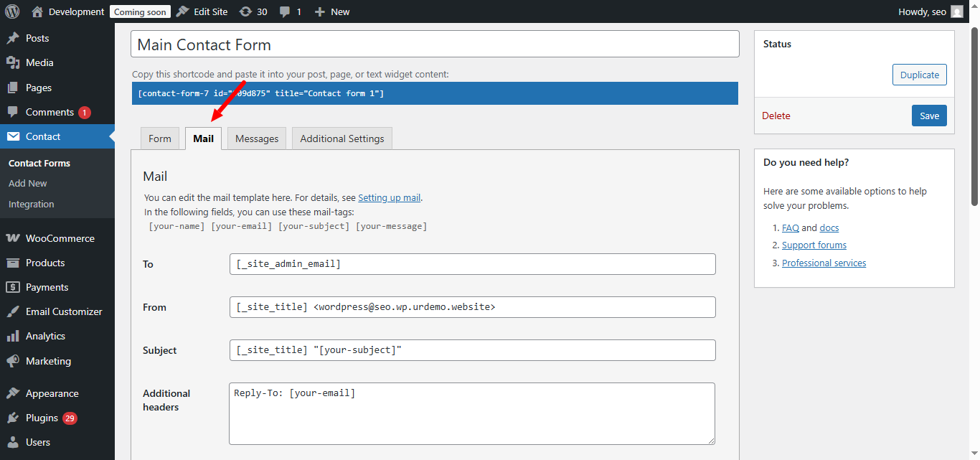Open the comments bubble icon in admin bar
Screen dimensions: 980x460
point(285,11)
